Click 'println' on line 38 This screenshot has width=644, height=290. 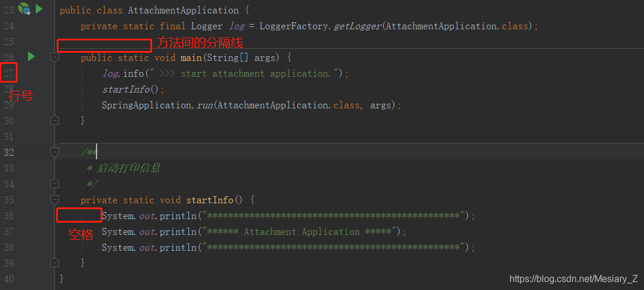click(x=178, y=248)
